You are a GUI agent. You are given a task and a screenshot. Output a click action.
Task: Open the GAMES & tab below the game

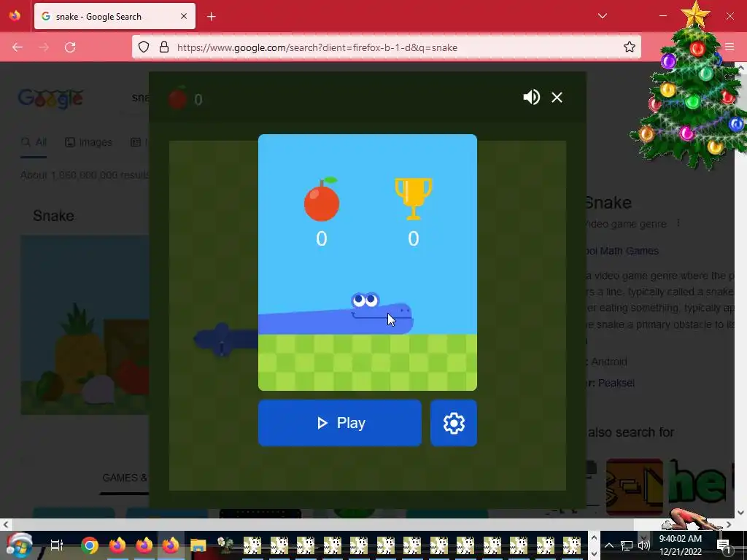pos(125,478)
